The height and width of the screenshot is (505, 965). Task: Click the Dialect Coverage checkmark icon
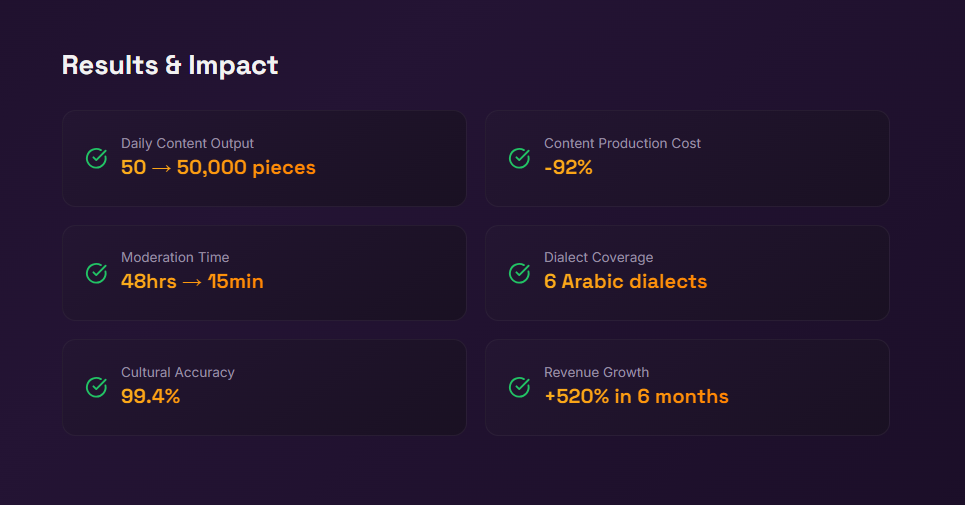[520, 273]
